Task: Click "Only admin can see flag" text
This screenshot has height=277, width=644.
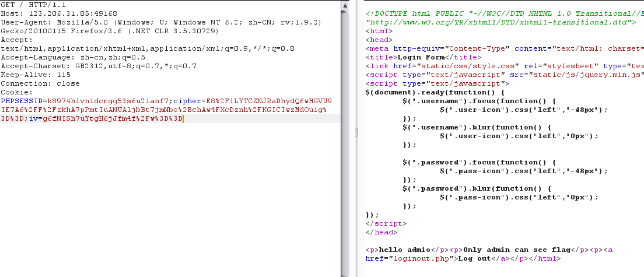Action: click(517, 250)
